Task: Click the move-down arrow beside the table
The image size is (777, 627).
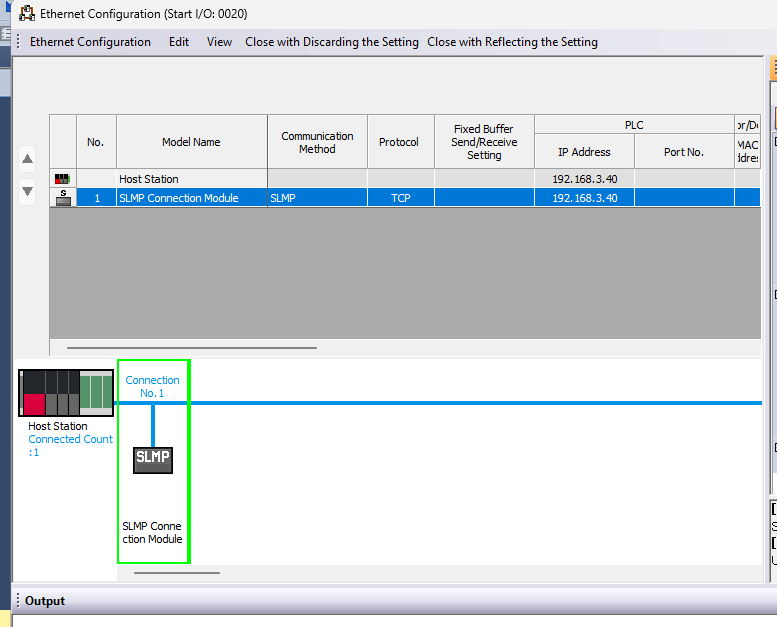Action: (28, 190)
